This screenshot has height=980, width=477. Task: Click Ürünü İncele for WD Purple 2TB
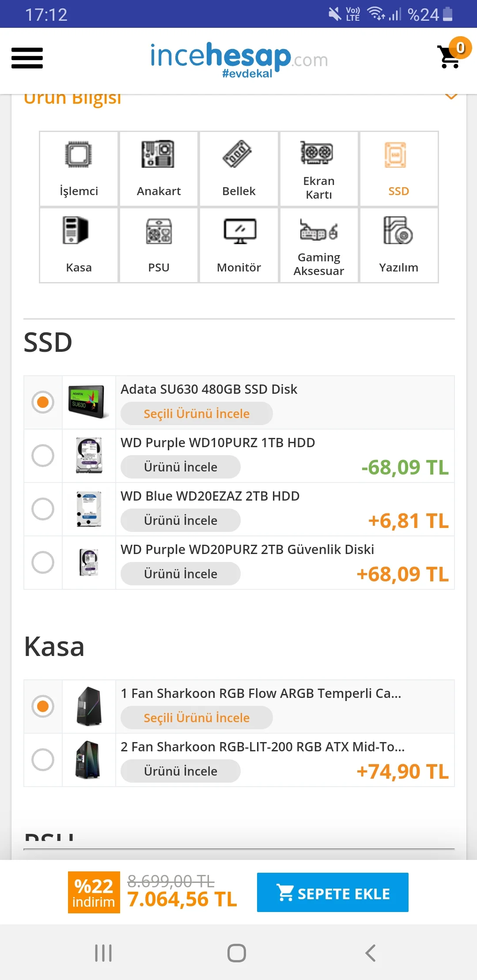(x=181, y=574)
